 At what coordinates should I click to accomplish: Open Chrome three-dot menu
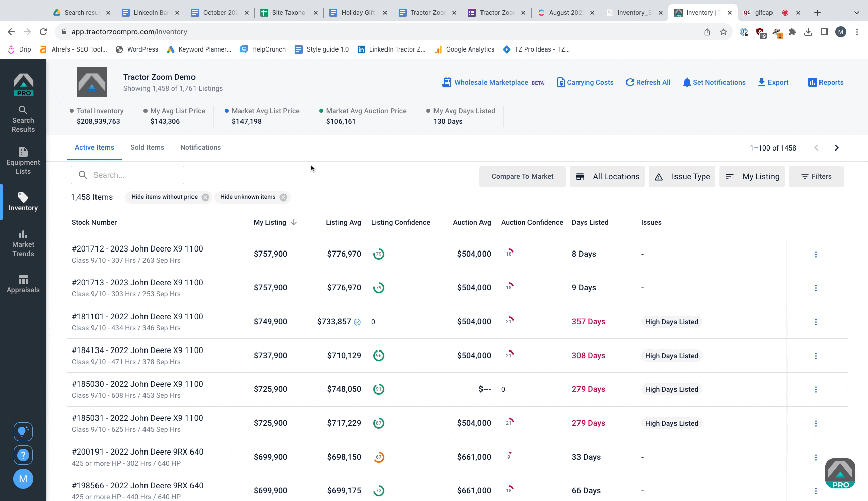click(857, 32)
